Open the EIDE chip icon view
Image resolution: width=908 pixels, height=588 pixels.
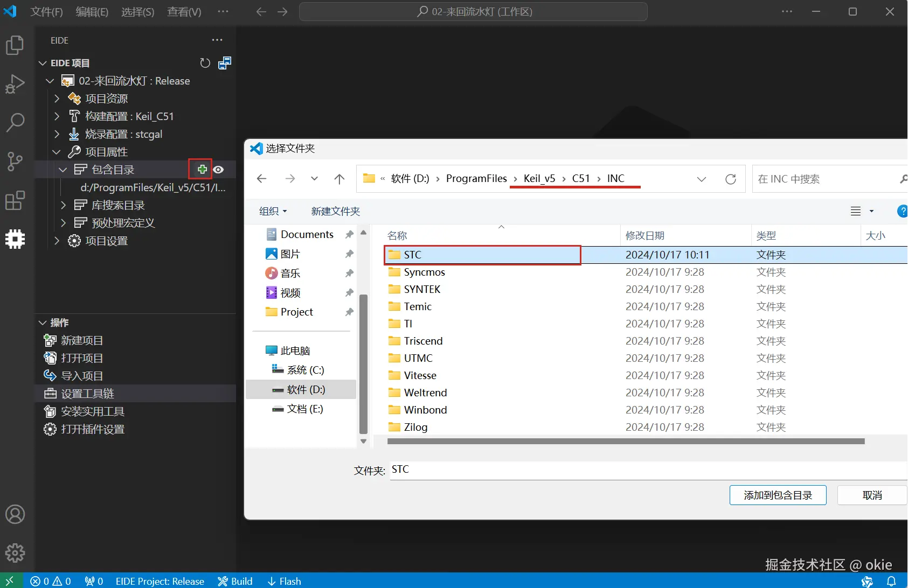[15, 239]
